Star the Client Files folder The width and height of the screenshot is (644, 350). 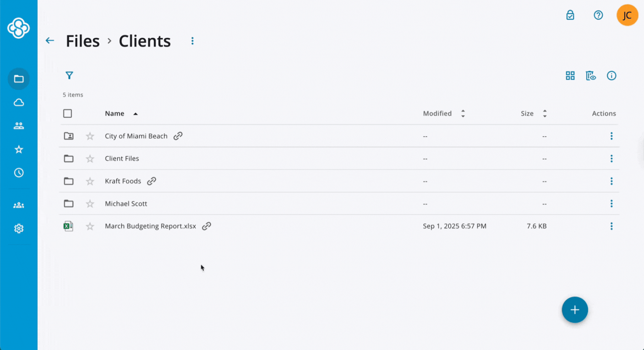[x=90, y=159]
